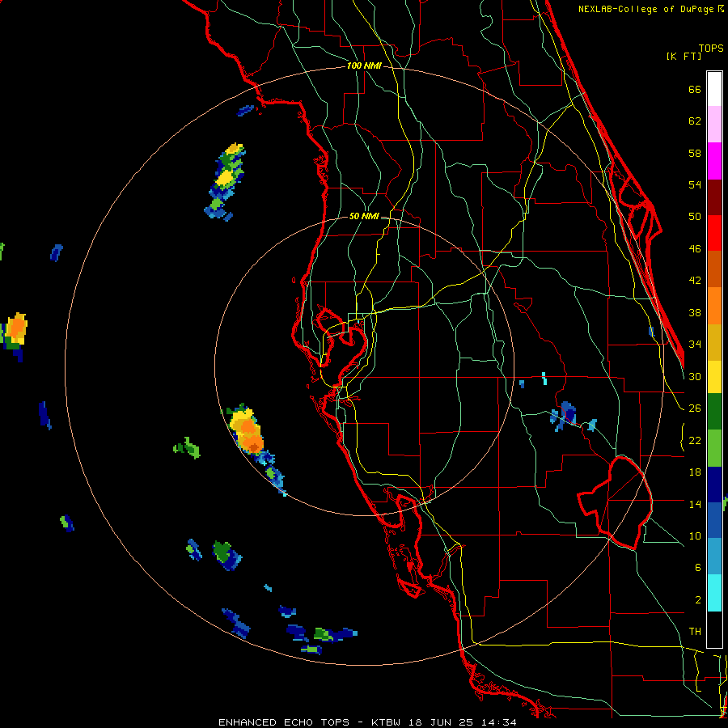Click the yellow-green echo cluster in the northwest gulf
The height and width of the screenshot is (728, 728).
(x=226, y=180)
